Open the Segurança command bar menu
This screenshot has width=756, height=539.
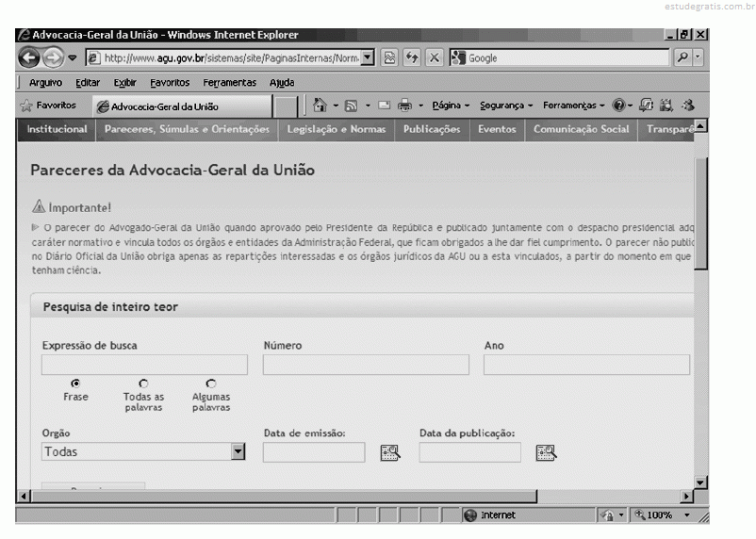(506, 106)
